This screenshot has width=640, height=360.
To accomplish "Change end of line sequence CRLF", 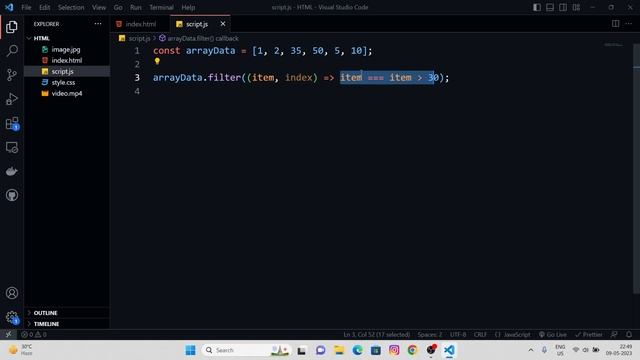I will point(480,334).
